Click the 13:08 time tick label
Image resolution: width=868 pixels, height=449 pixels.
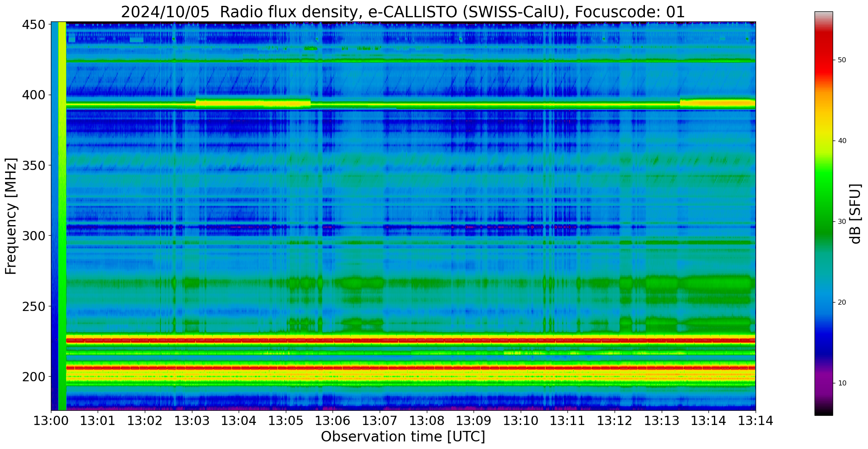[427, 421]
